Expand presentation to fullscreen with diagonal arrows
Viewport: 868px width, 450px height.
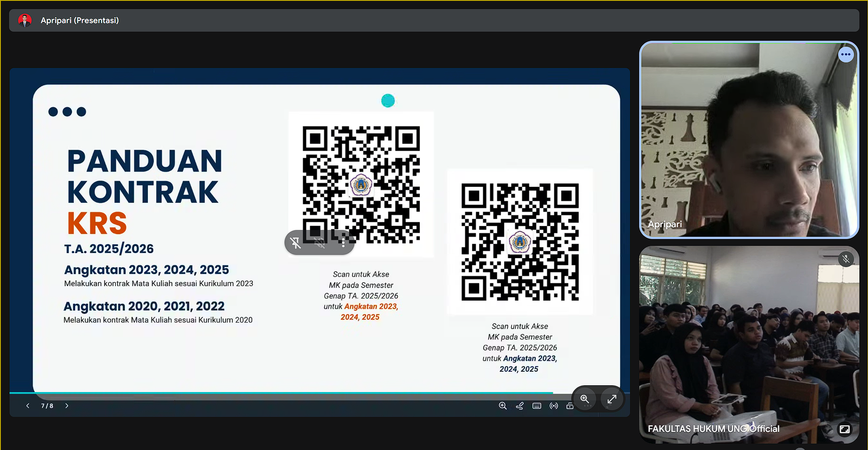(612, 399)
